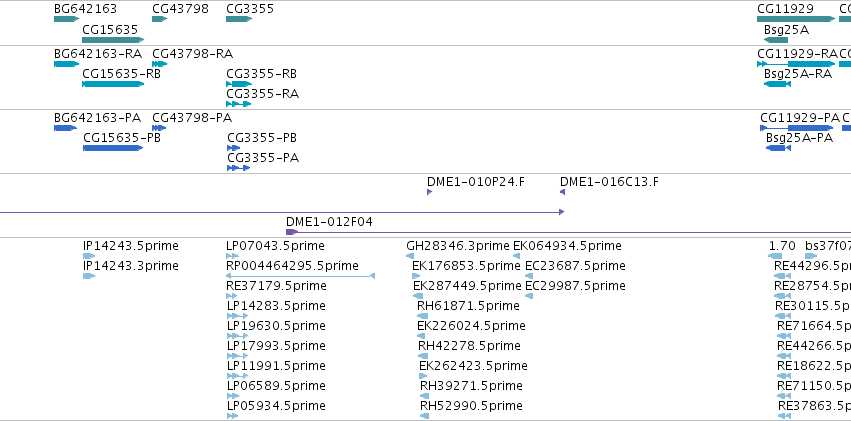Click the DME1-012F04 clone block
This screenshot has width=851, height=421.
point(292,232)
